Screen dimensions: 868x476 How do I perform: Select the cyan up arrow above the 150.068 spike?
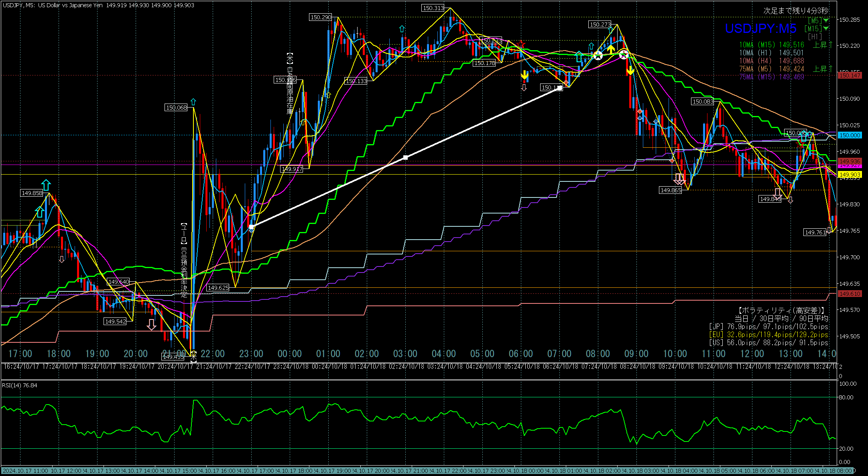(193, 102)
